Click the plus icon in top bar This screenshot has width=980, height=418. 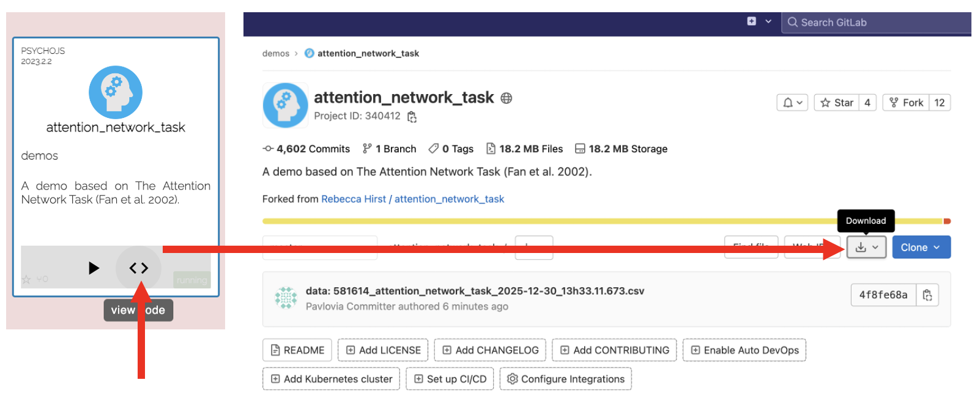click(752, 21)
